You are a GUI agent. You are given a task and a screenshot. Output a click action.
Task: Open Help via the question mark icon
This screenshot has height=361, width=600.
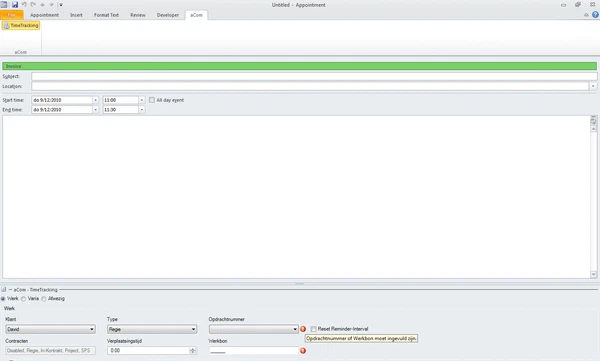pos(595,15)
